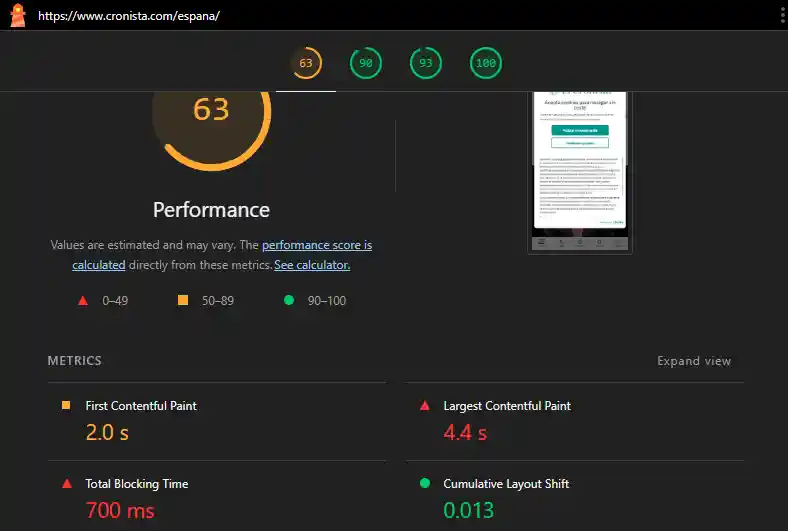Click the Cumulative Layout Shift value 0.013

[x=469, y=510]
